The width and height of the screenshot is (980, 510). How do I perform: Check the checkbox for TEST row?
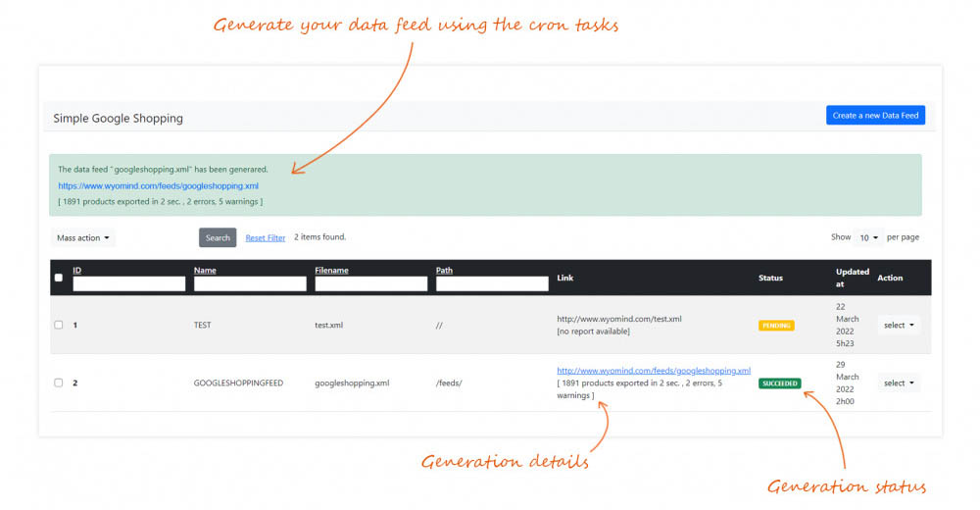(x=59, y=325)
